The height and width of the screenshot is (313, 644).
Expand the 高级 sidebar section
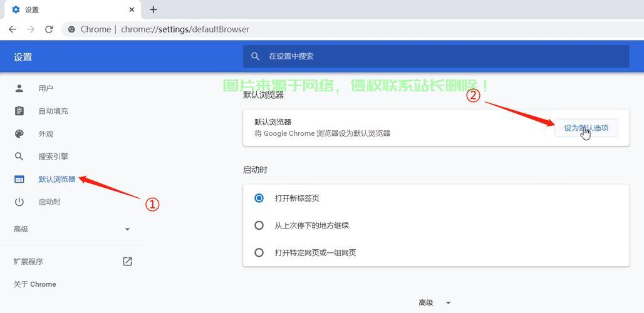tap(72, 229)
